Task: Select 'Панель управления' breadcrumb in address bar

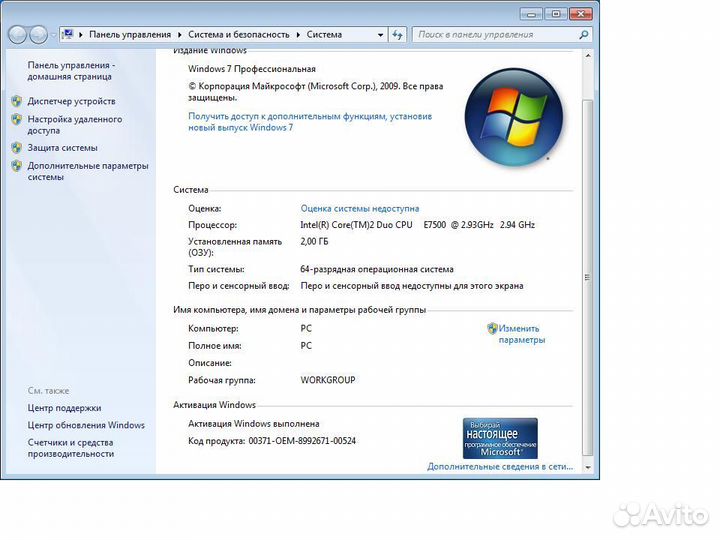Action: click(x=130, y=34)
